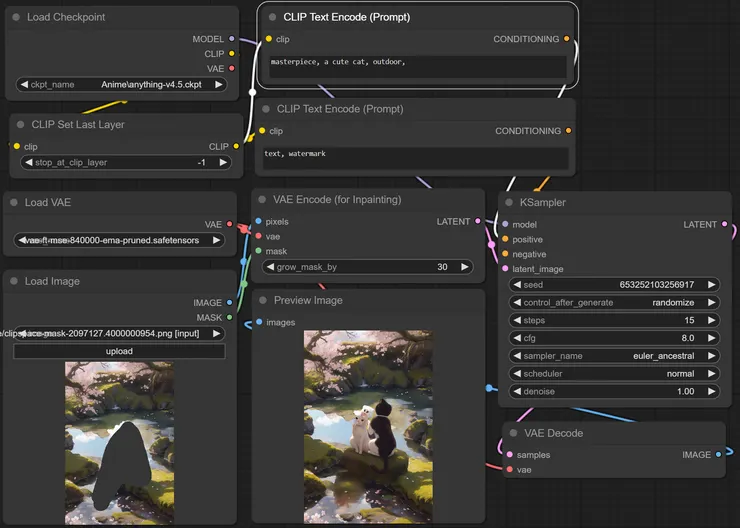Click the Load VAE node collapse dot
The width and height of the screenshot is (740, 528).
click(x=14, y=202)
